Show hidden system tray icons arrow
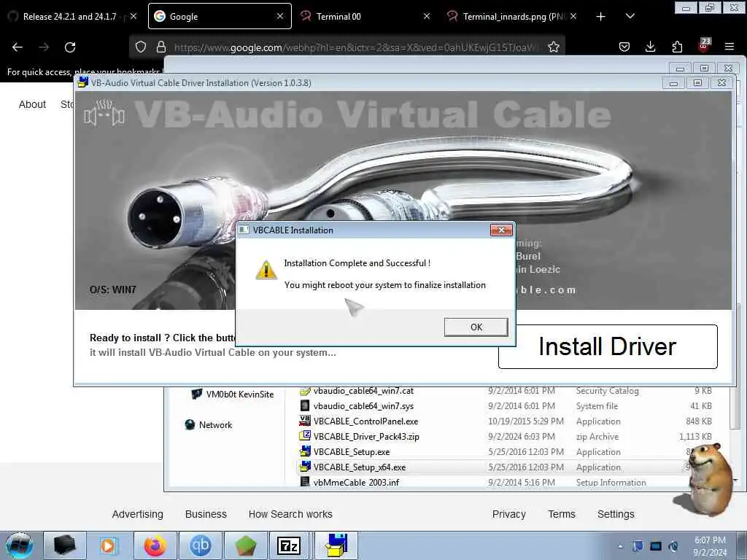Viewport: 747px width, 560px height. click(620, 546)
